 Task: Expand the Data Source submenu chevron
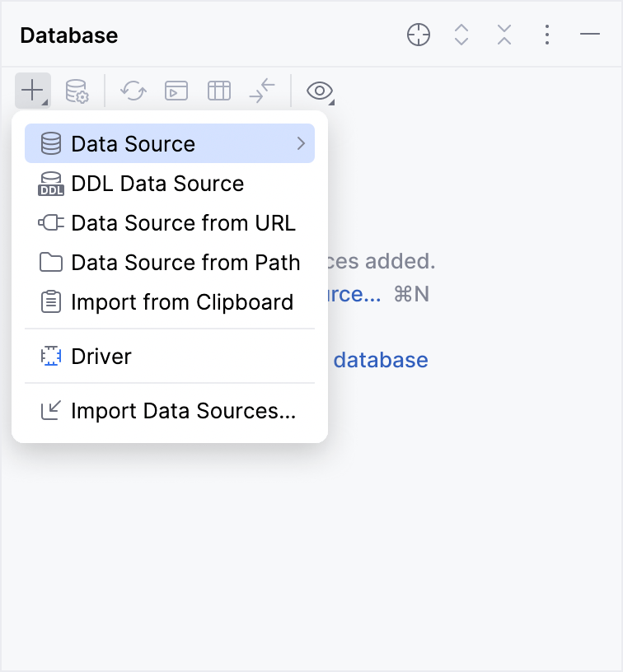pos(301,143)
